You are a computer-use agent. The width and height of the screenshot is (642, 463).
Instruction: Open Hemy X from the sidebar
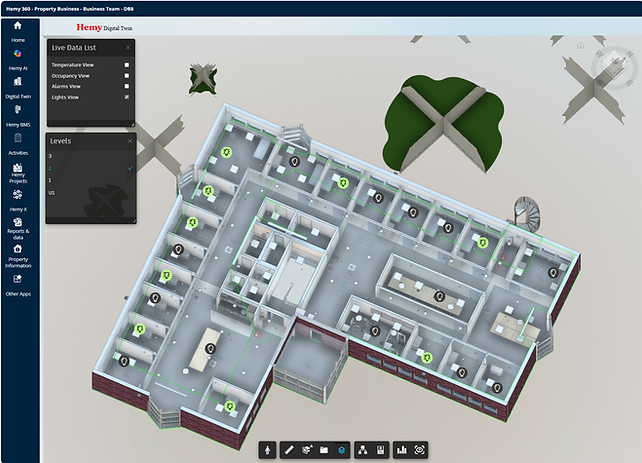[x=18, y=201]
